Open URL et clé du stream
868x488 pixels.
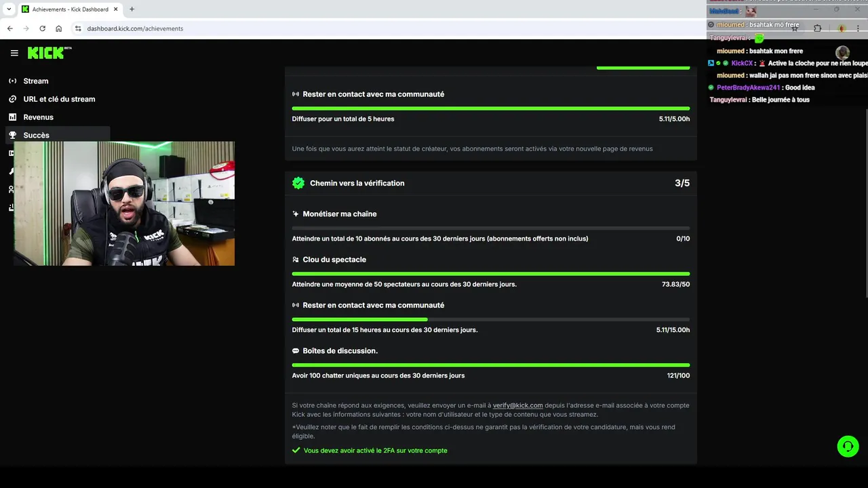[59, 99]
